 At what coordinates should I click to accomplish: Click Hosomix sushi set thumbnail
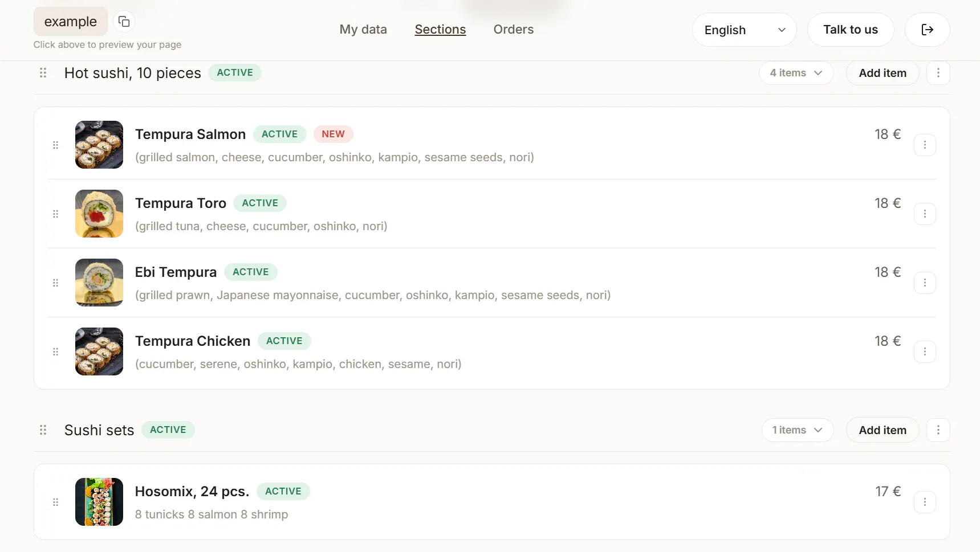(99, 502)
